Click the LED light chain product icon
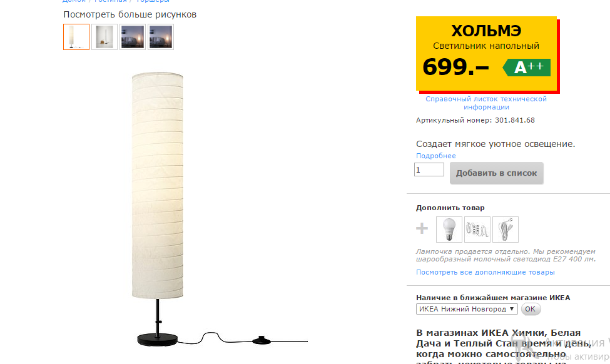This screenshot has height=364, width=610. (x=477, y=230)
